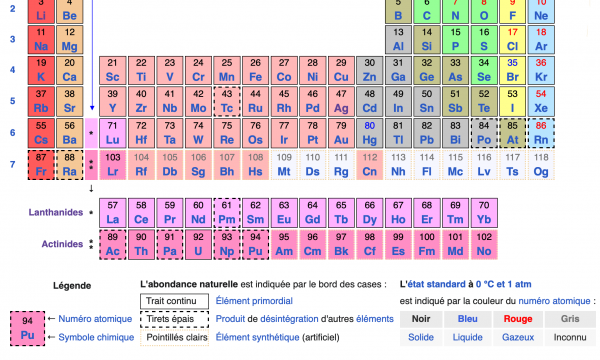This screenshot has height=360, width=600.
Task: Open 'Numéro atomique' link beside the Pu legend cell
Action: [x=95, y=319]
